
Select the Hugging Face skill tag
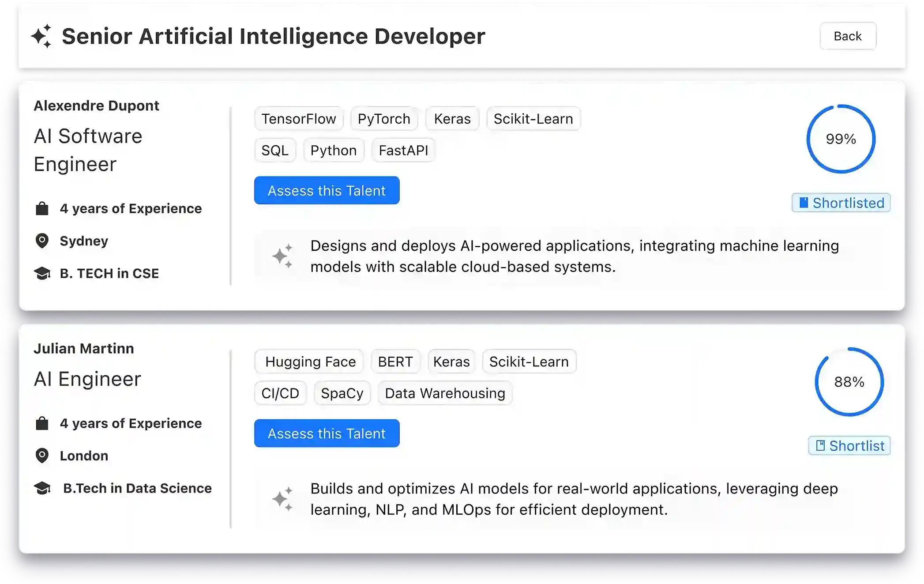click(310, 362)
